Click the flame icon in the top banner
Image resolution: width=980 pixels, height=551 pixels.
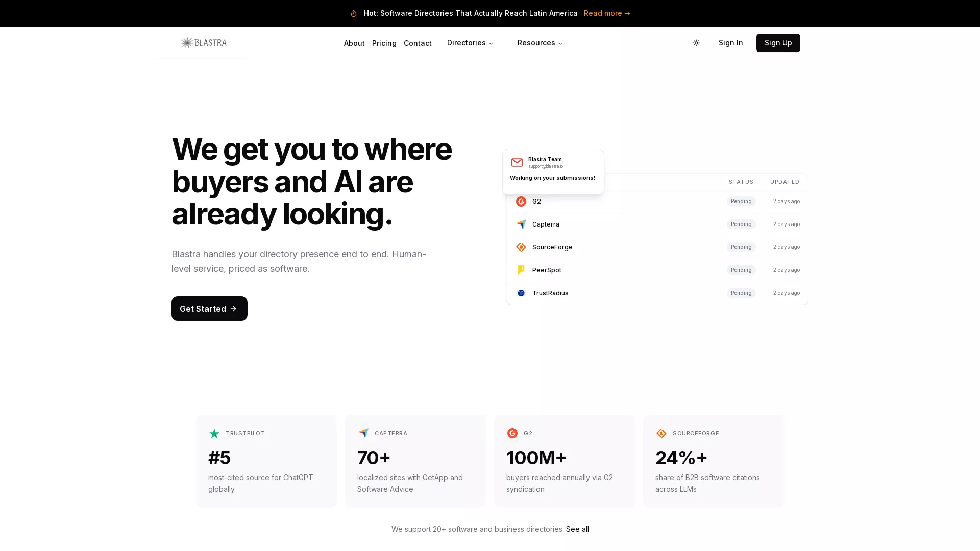click(x=354, y=13)
